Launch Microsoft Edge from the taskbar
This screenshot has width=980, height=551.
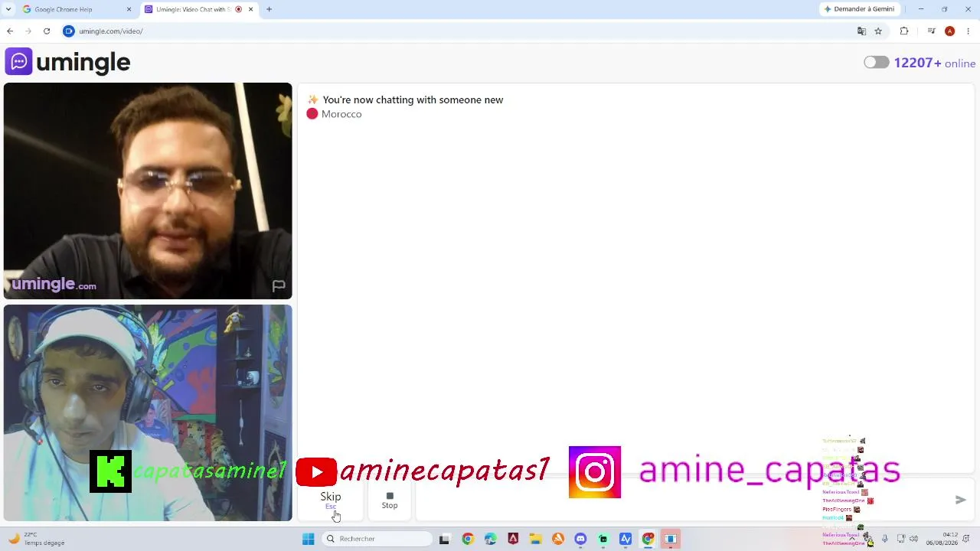[490, 539]
